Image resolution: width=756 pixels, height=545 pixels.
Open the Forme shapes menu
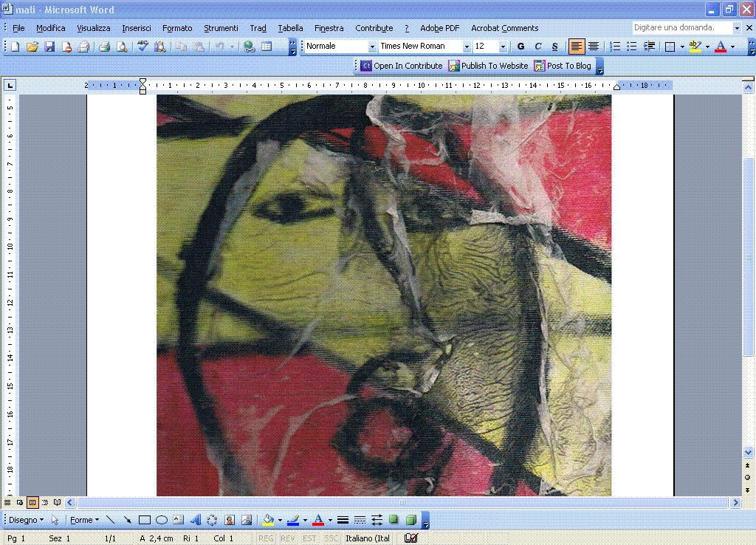coord(85,520)
